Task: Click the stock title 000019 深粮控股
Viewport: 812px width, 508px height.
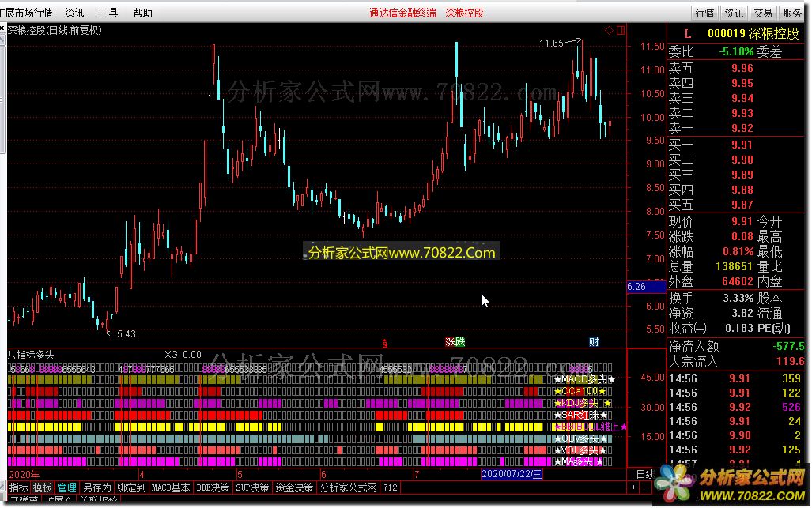Action: 753,34
